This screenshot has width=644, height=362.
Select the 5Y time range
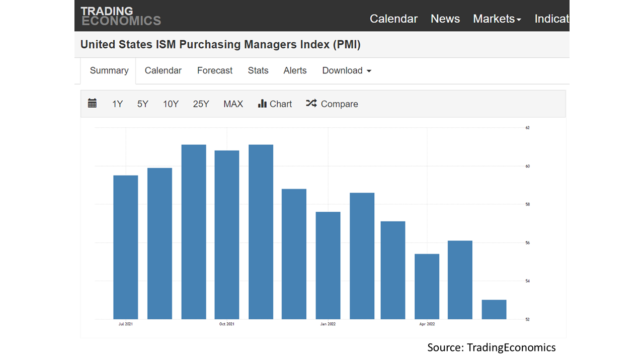(142, 104)
